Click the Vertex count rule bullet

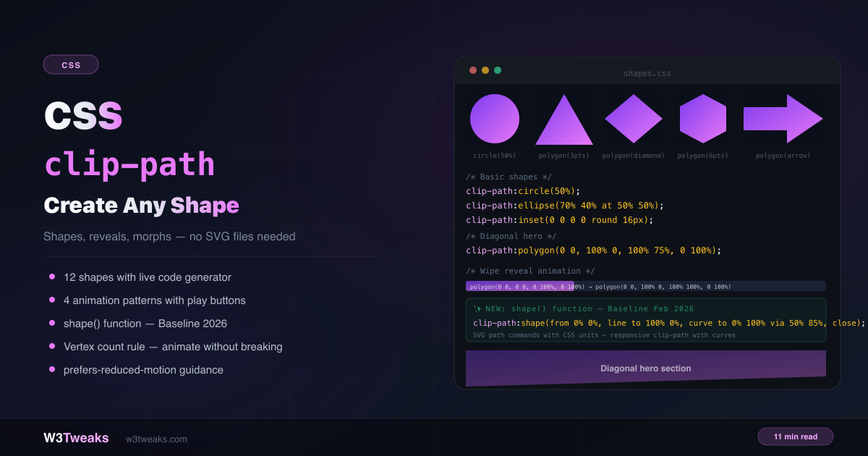point(173,347)
